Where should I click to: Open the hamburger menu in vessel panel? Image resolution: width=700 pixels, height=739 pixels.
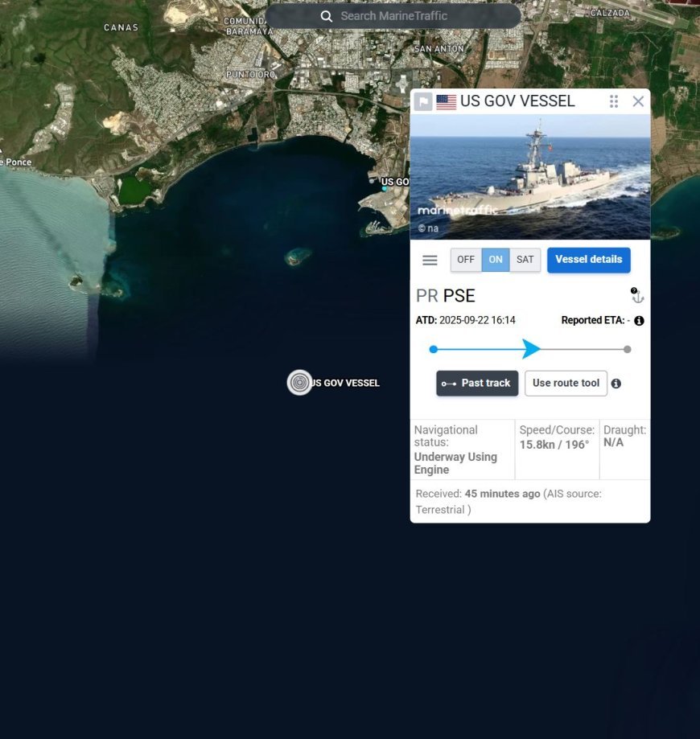(430, 260)
